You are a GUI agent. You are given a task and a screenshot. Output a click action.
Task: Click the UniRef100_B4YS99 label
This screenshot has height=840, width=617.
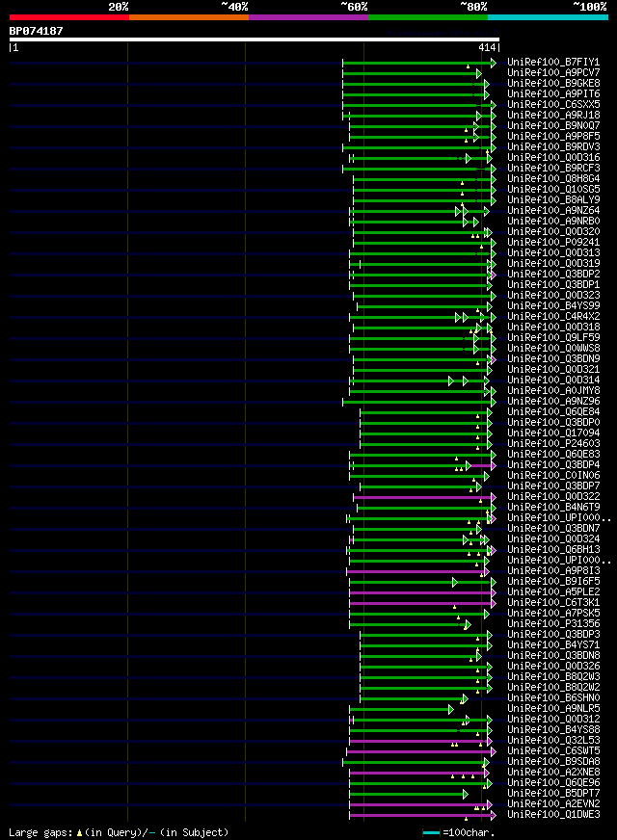[x=553, y=306]
